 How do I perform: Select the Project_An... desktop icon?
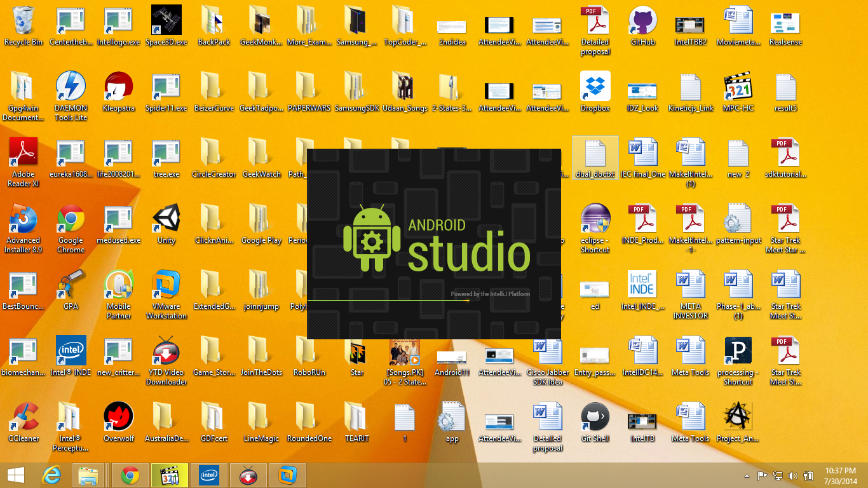point(738,423)
